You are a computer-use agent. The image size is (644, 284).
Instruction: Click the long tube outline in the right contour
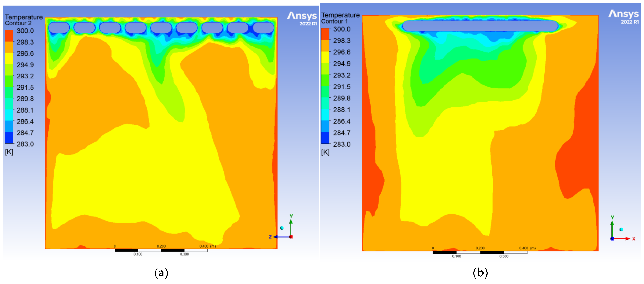tap(480, 26)
